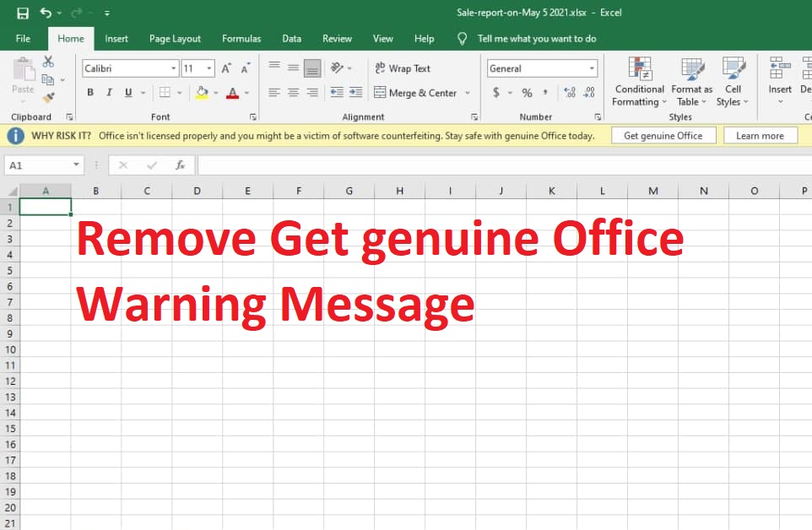Open the Customize Quick Access Toolbar dropdown
This screenshot has height=530, width=812.
[x=106, y=14]
